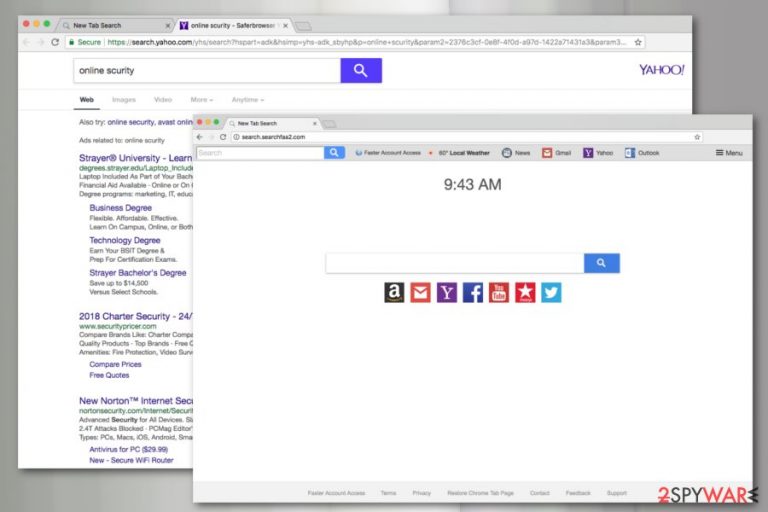Open Amazon shortcut icon on new tab page
This screenshot has width=768, height=512.
pyautogui.click(x=394, y=293)
